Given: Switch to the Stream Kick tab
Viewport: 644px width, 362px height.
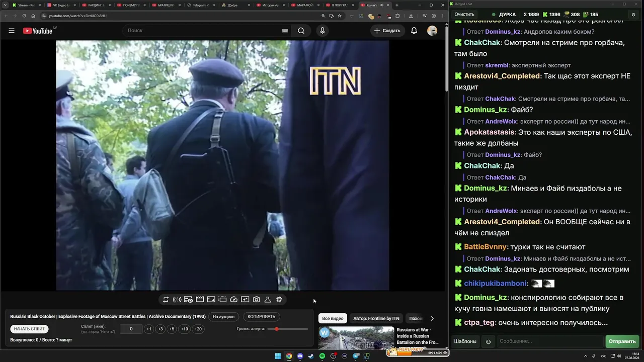Looking at the screenshot, I should point(26,5).
